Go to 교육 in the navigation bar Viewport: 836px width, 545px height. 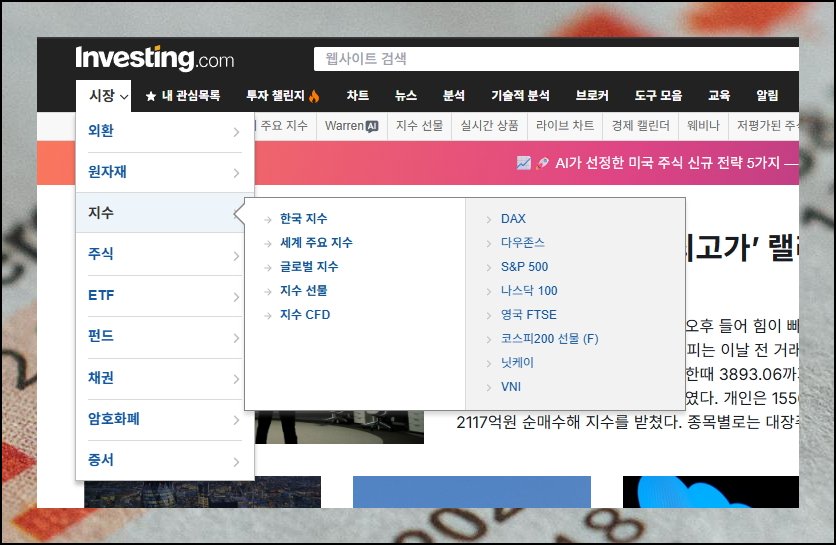[x=719, y=96]
